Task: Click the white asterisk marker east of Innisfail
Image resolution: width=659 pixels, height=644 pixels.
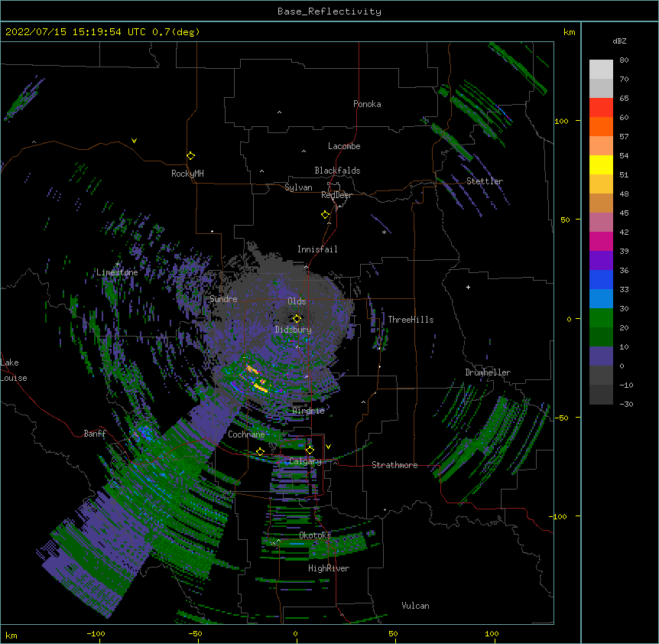Action: pyautogui.click(x=384, y=232)
